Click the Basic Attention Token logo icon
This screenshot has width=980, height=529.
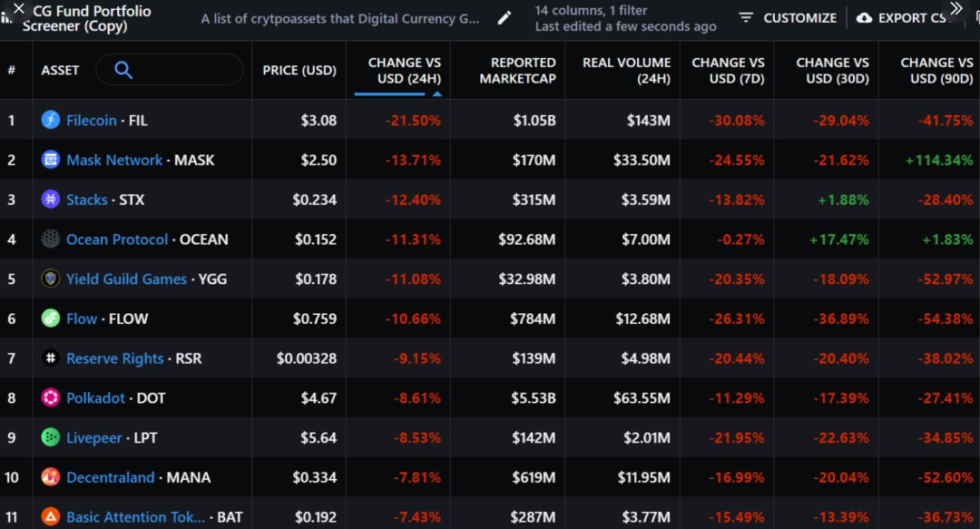click(x=51, y=516)
